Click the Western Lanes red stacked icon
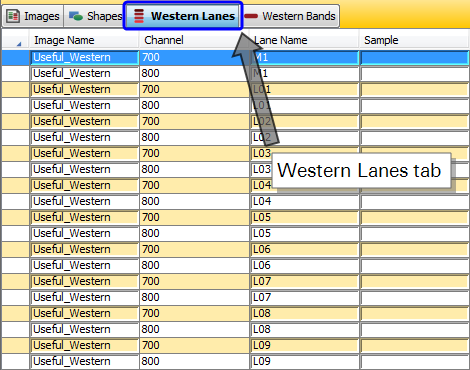The width and height of the screenshot is (470, 370). click(139, 16)
